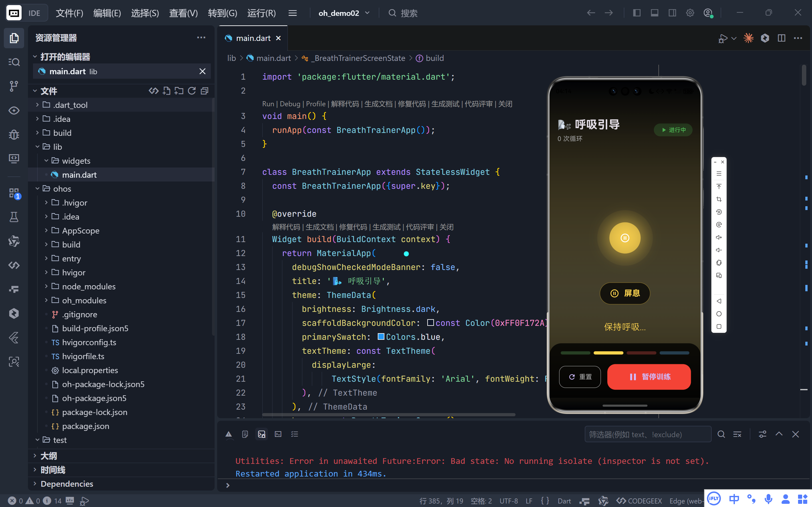The height and width of the screenshot is (507, 812).
Task: Click the CodeGeeX orange star icon
Action: [748, 38]
